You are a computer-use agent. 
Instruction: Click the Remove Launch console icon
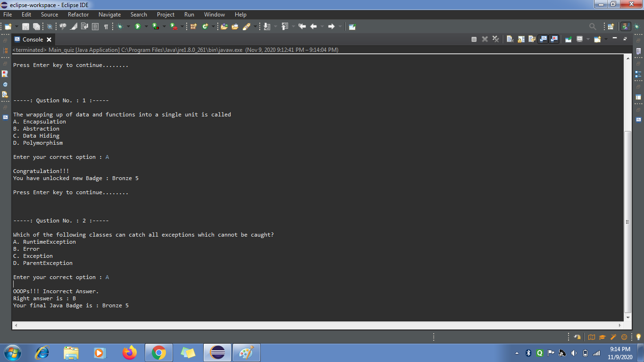click(x=485, y=39)
